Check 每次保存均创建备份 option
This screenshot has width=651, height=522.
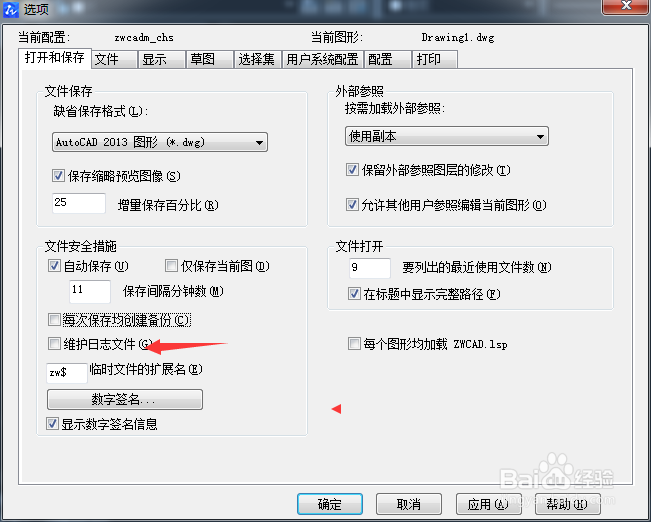[x=54, y=320]
